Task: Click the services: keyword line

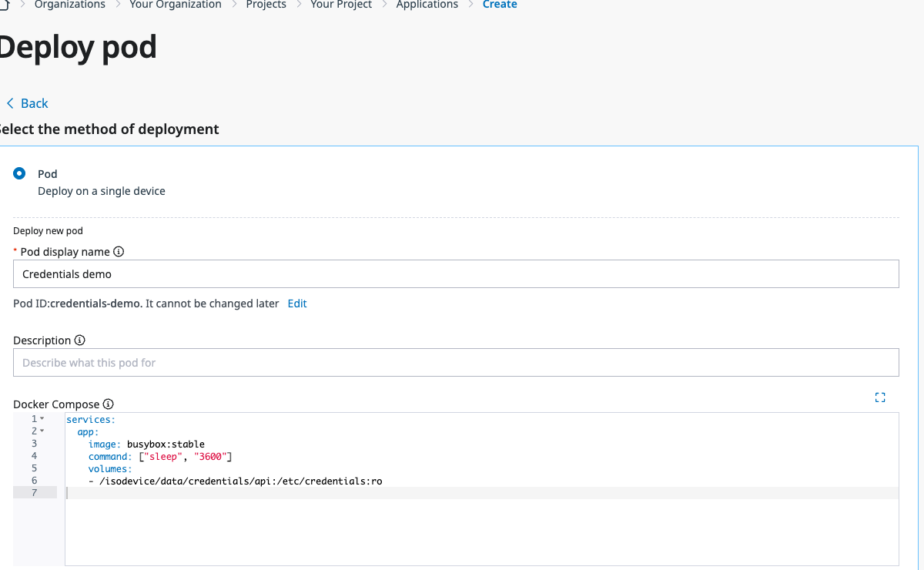Action: (91, 419)
